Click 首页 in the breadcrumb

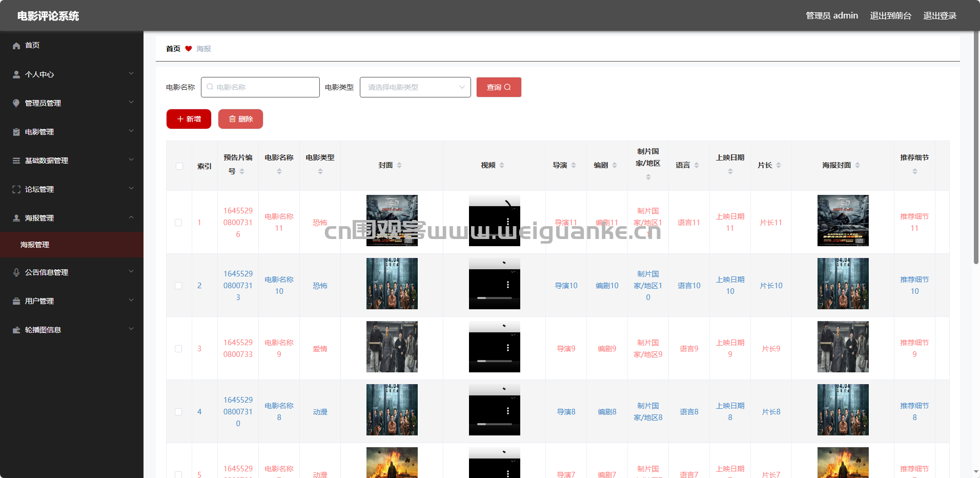coord(173,49)
